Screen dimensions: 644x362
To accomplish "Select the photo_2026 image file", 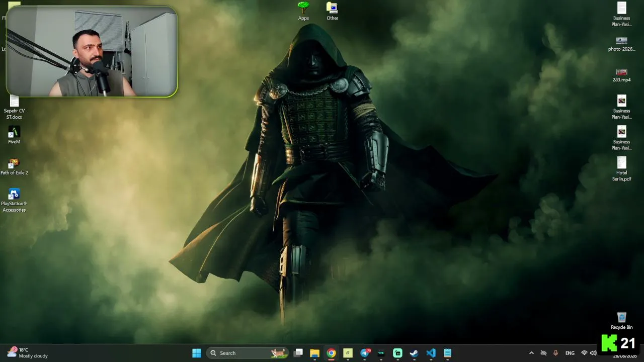I will click(621, 44).
